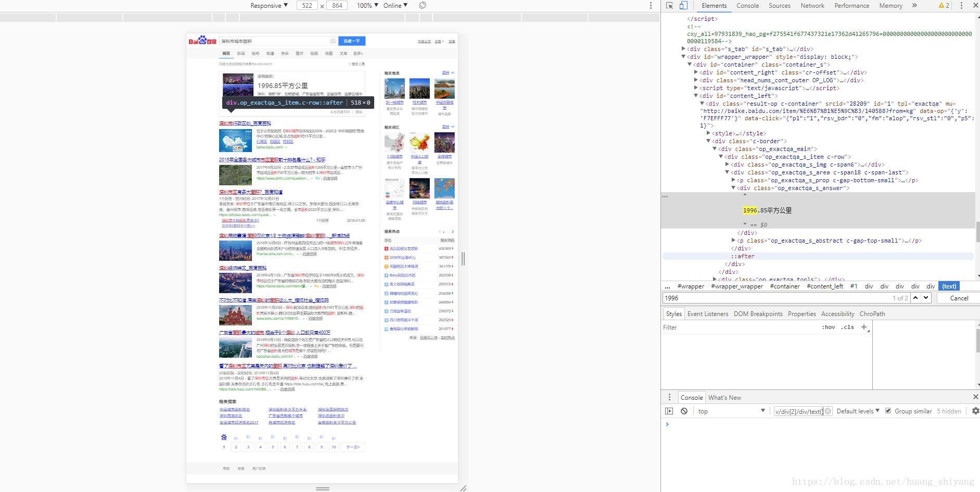Cancel the DOM search
The height and width of the screenshot is (492, 980).
coord(959,298)
